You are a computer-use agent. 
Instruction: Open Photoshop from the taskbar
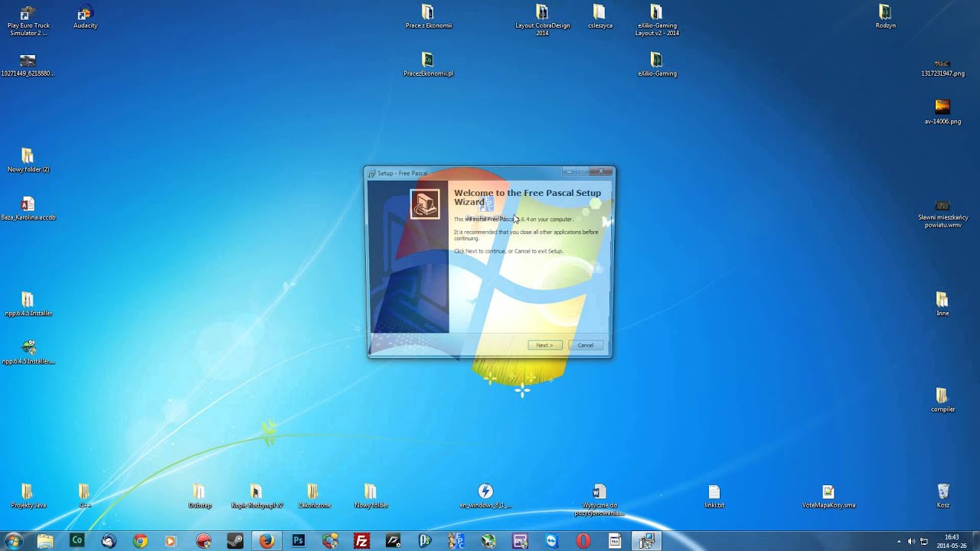tap(299, 541)
